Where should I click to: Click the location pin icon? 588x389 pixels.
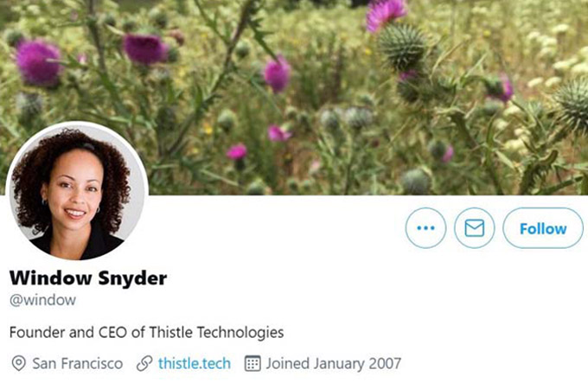click(18, 364)
